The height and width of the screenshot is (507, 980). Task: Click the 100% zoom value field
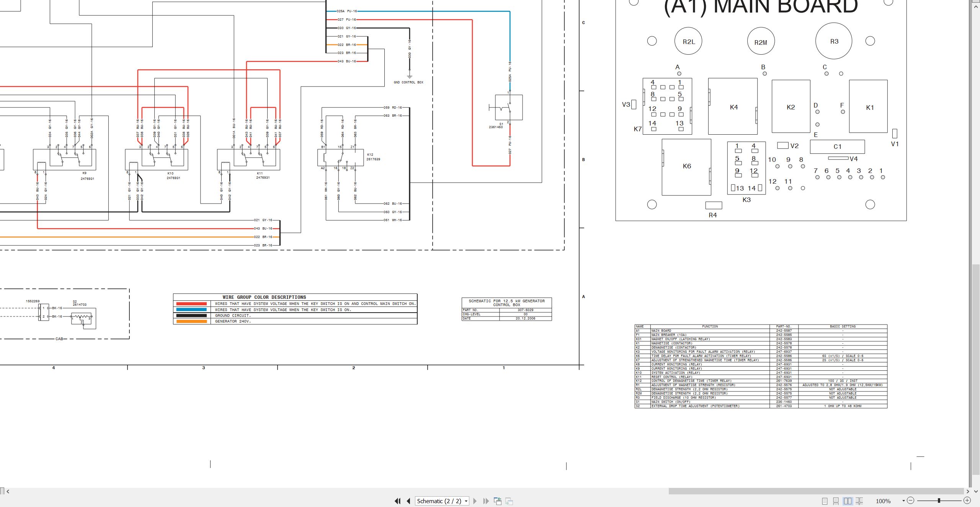(x=883, y=501)
